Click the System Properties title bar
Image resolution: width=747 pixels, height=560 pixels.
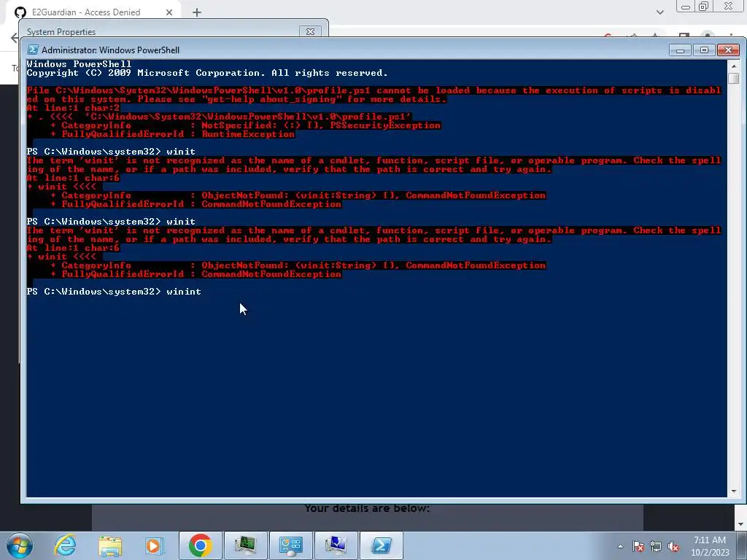[x=162, y=31]
